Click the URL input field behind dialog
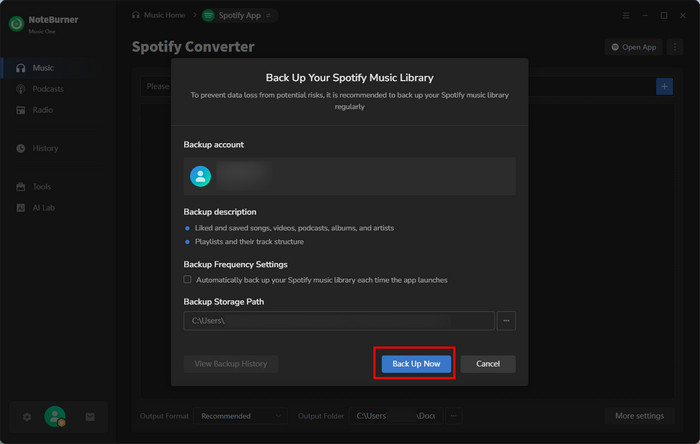This screenshot has width=700, height=444. (x=397, y=87)
